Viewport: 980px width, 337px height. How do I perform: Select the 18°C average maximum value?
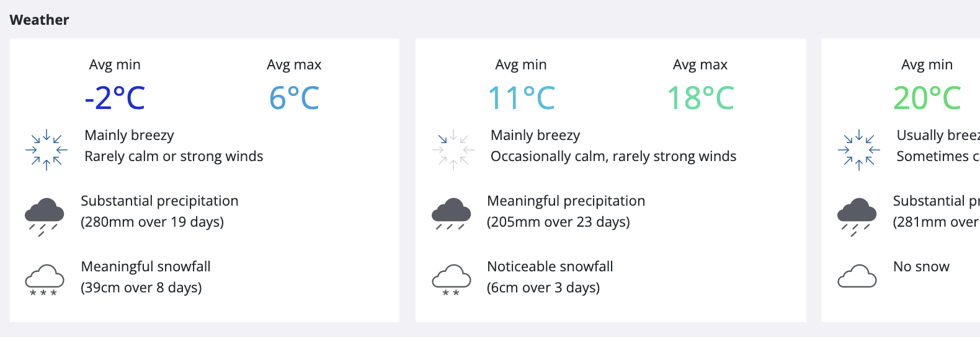point(700,98)
